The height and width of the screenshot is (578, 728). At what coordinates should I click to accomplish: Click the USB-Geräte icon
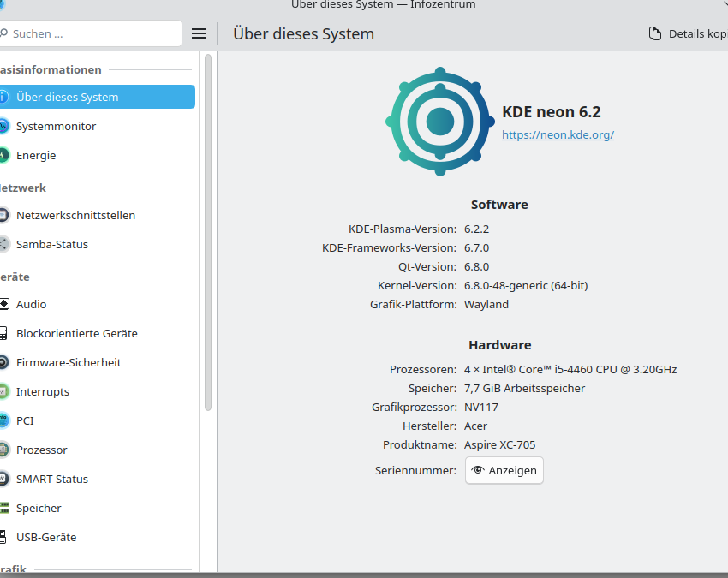tap(3, 537)
